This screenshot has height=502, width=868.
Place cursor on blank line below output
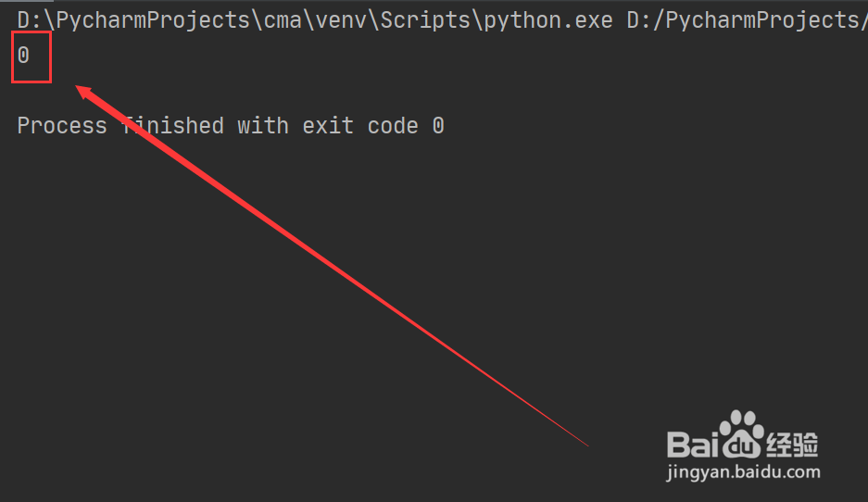(221, 92)
